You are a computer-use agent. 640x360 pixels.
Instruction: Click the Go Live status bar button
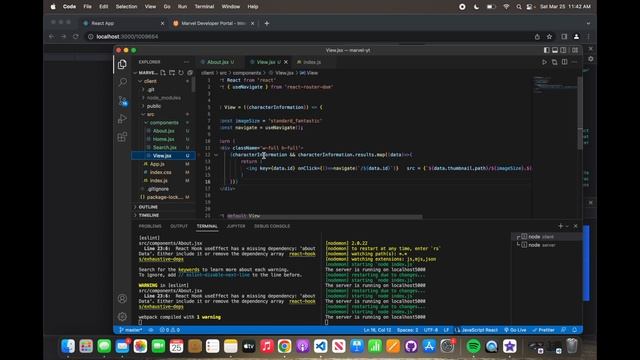click(x=515, y=330)
